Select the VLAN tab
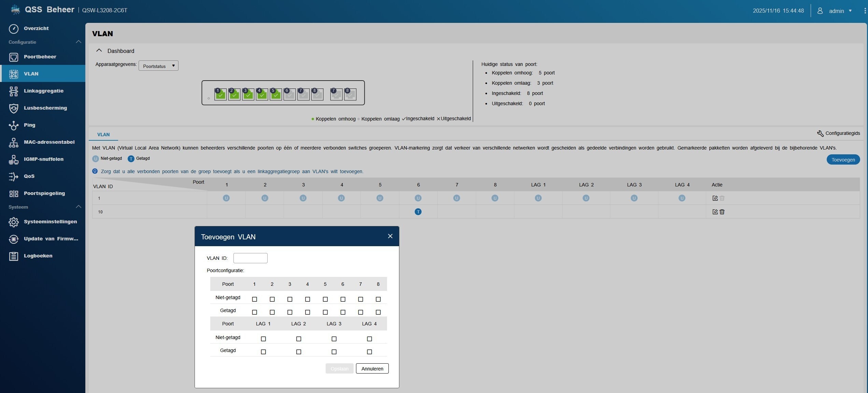The height and width of the screenshot is (393, 868). click(x=103, y=135)
